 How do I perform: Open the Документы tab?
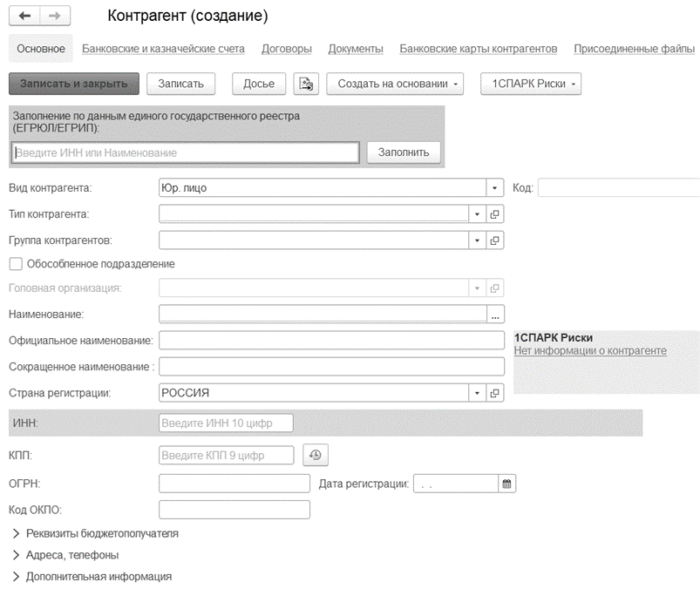tap(356, 49)
